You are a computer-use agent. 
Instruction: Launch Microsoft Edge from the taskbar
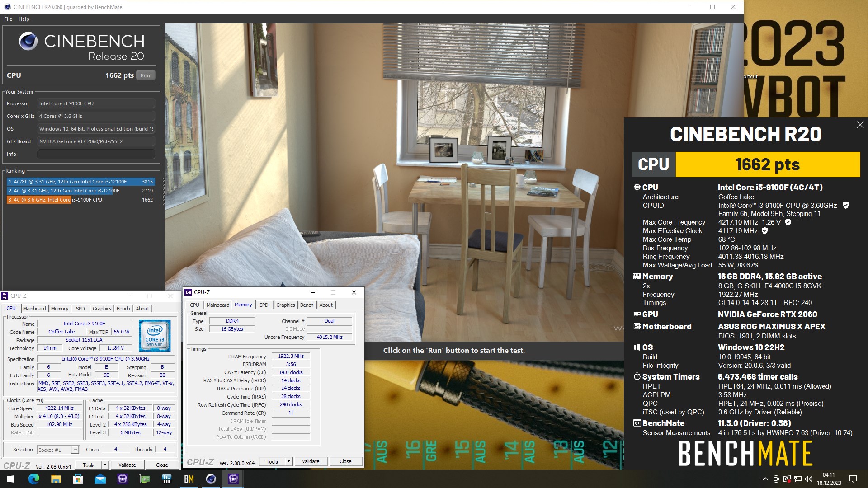(x=34, y=479)
